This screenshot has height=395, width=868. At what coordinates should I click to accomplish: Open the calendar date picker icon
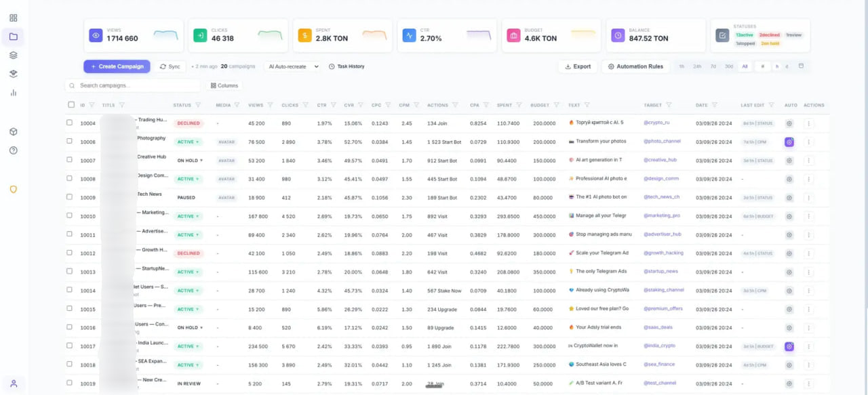(801, 66)
